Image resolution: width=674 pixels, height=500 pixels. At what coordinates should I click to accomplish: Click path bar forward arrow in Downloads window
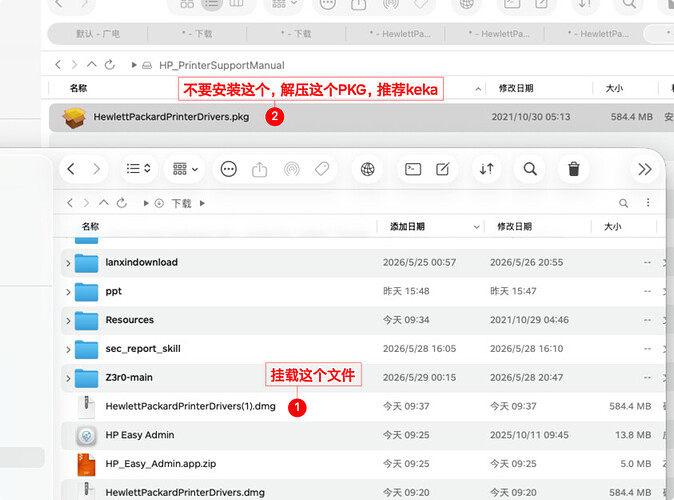86,203
